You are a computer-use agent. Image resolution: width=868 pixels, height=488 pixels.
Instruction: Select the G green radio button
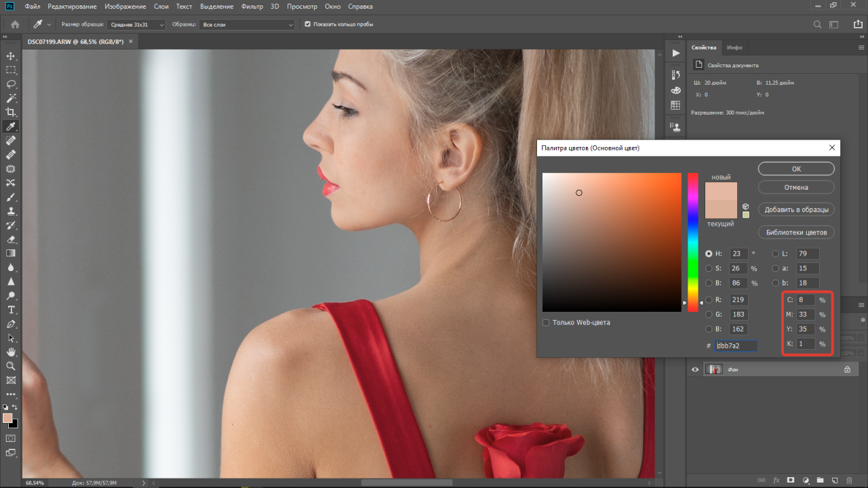pos(709,314)
